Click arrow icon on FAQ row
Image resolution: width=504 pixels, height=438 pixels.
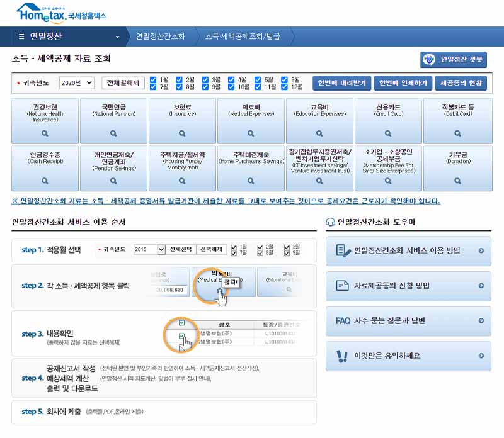[481, 321]
